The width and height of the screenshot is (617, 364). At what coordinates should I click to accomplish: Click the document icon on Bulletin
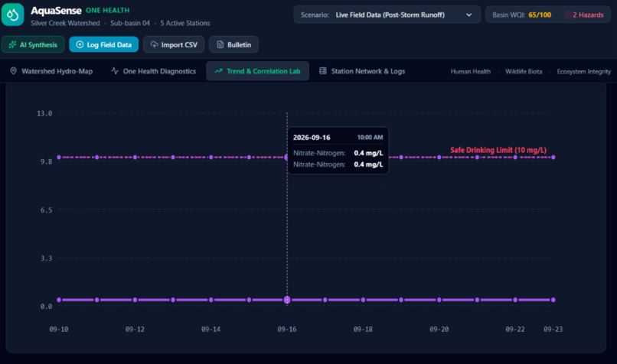coord(220,44)
